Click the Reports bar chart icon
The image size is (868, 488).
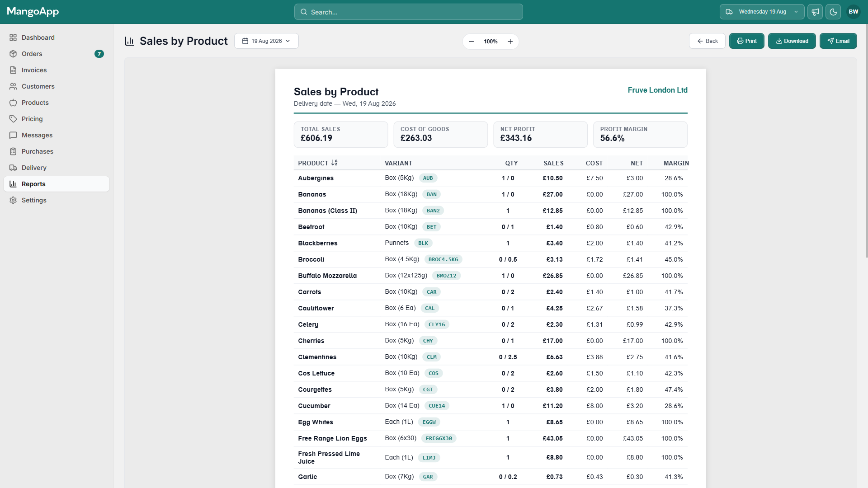13,184
